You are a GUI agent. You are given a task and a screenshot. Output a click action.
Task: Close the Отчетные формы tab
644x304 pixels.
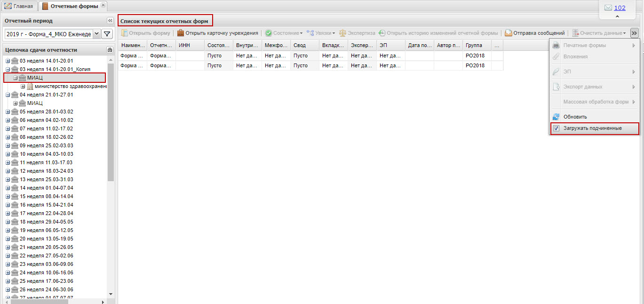coord(103,5)
